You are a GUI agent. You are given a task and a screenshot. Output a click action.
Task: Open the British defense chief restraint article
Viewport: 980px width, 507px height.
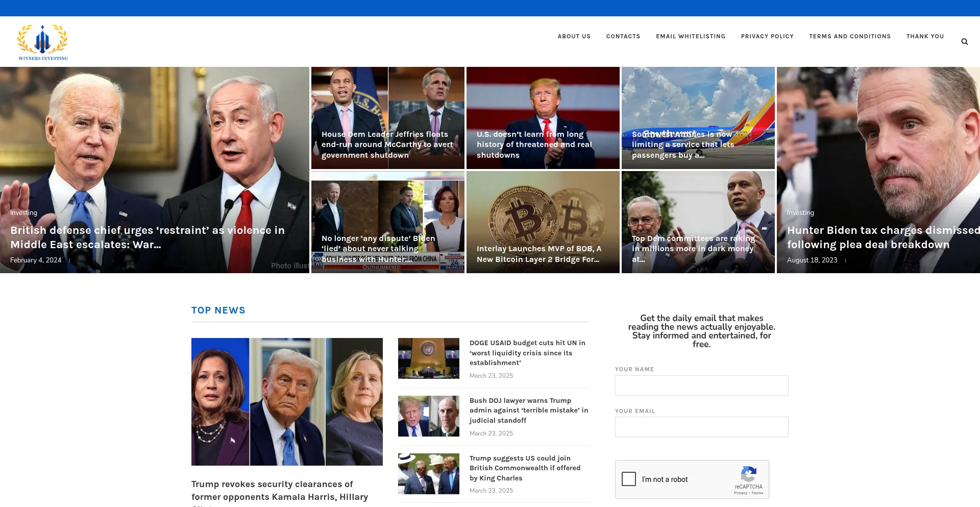(147, 237)
